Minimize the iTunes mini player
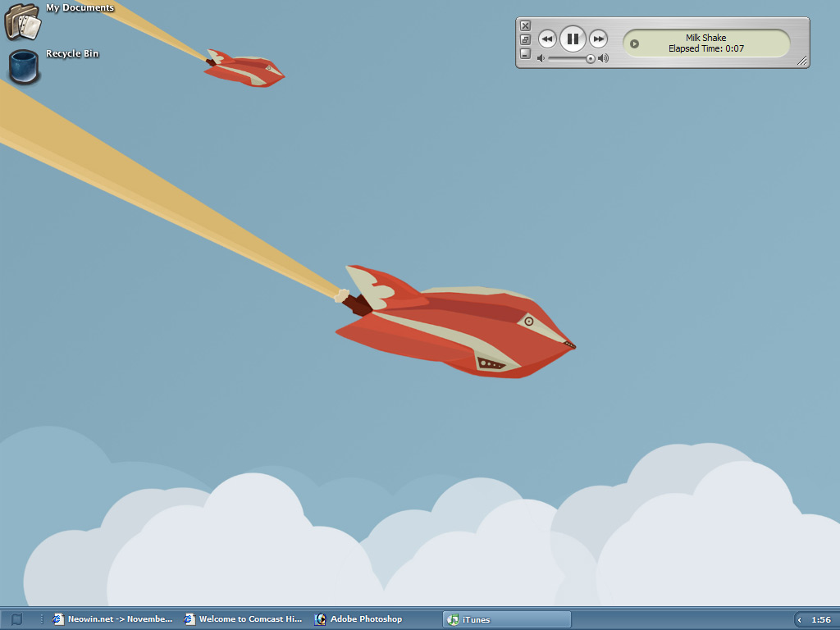Viewport: 840px width, 630px height. click(x=526, y=53)
